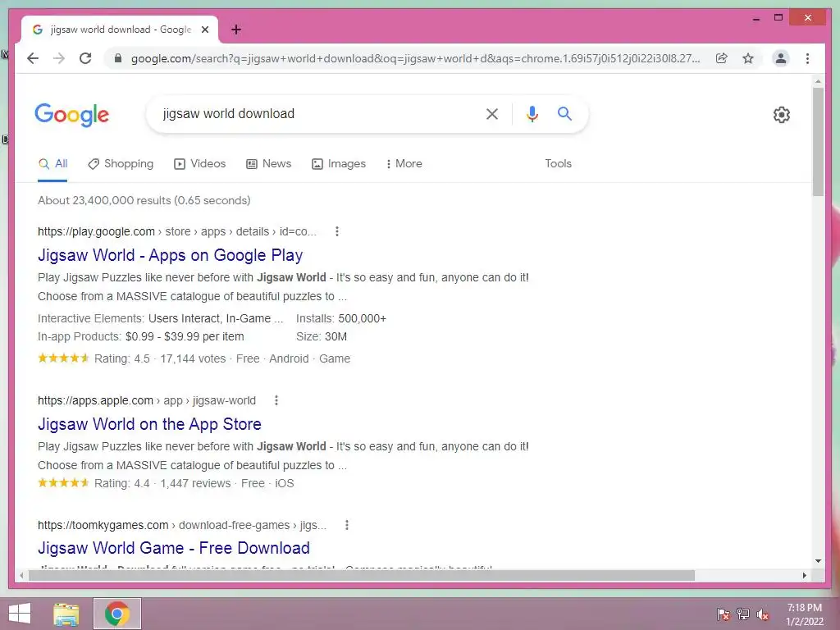Click horizontal scrollbar left arrow

coord(21,575)
